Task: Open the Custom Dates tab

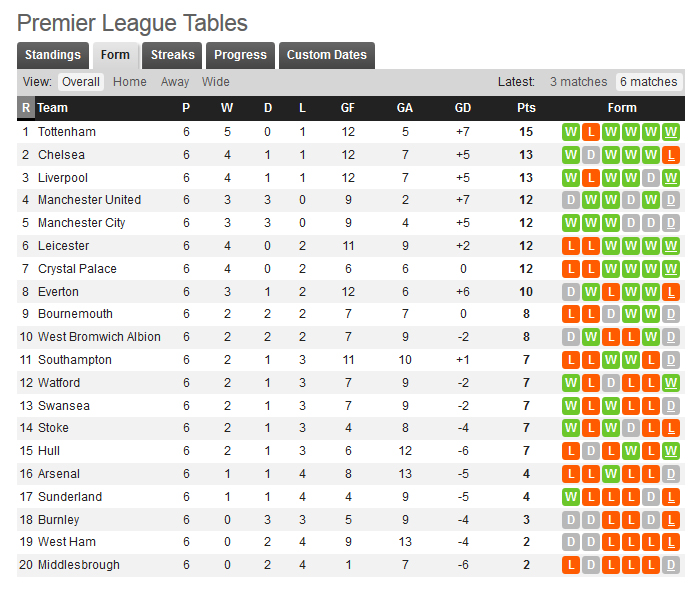Action: 327,55
